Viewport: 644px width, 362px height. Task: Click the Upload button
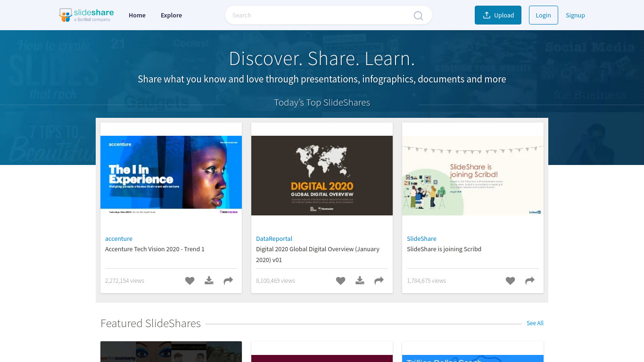pyautogui.click(x=498, y=15)
